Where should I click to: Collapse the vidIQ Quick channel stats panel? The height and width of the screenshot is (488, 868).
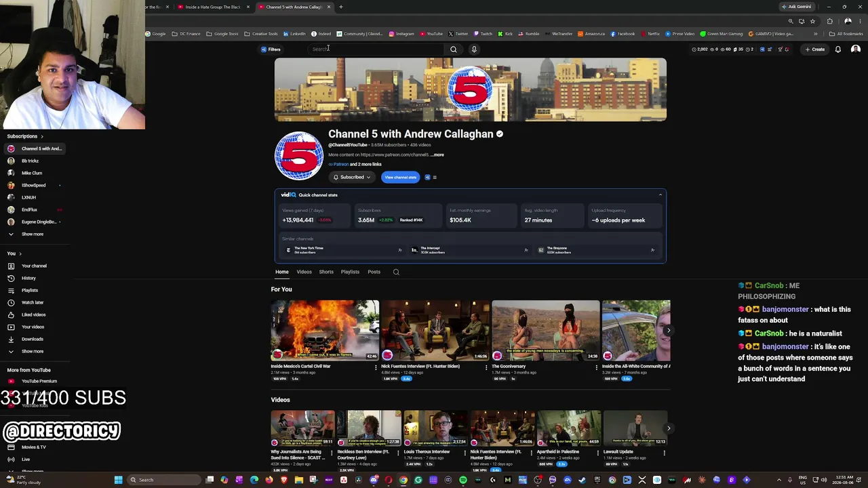[x=660, y=195]
